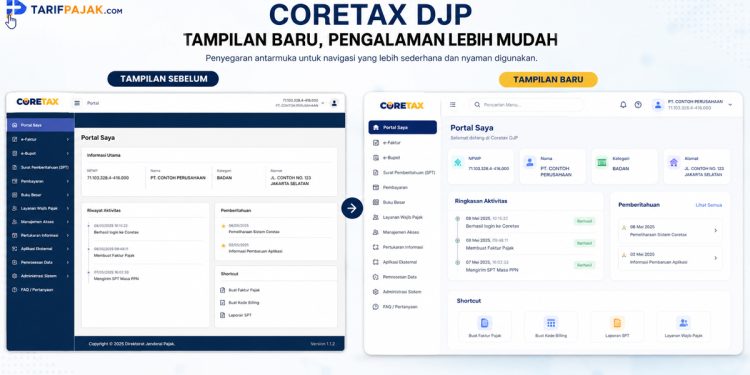Click Laporan SPT shortcut icon in new view

pyautogui.click(x=617, y=323)
